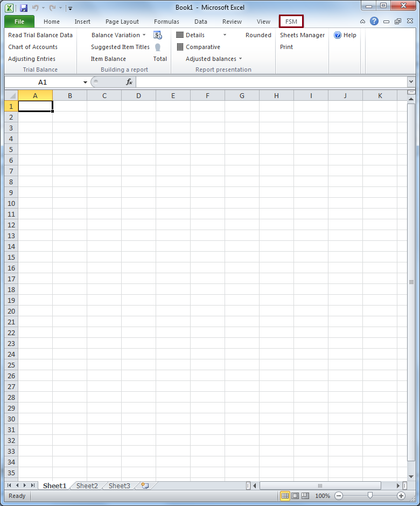
Task: Expand Adjusted balances dropdown
Action: tap(240, 59)
